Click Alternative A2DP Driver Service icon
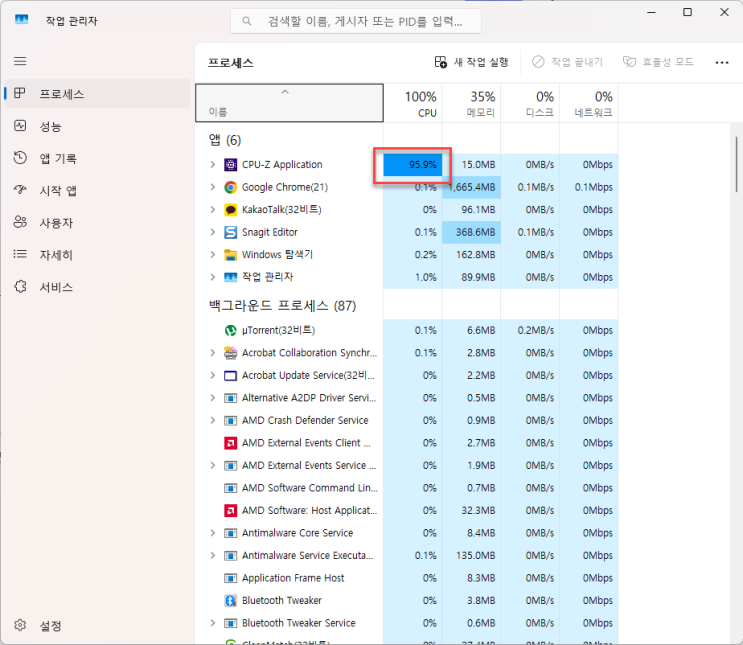 click(x=230, y=398)
